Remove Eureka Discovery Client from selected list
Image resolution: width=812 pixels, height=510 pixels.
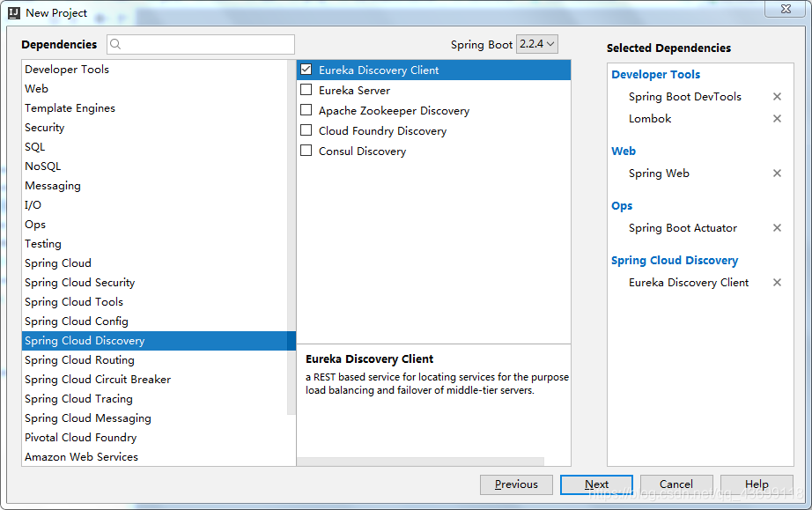point(777,282)
